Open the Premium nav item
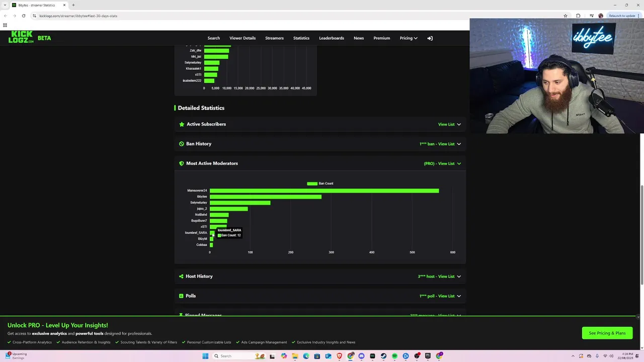Image resolution: width=644 pixels, height=362 pixels. click(x=382, y=38)
